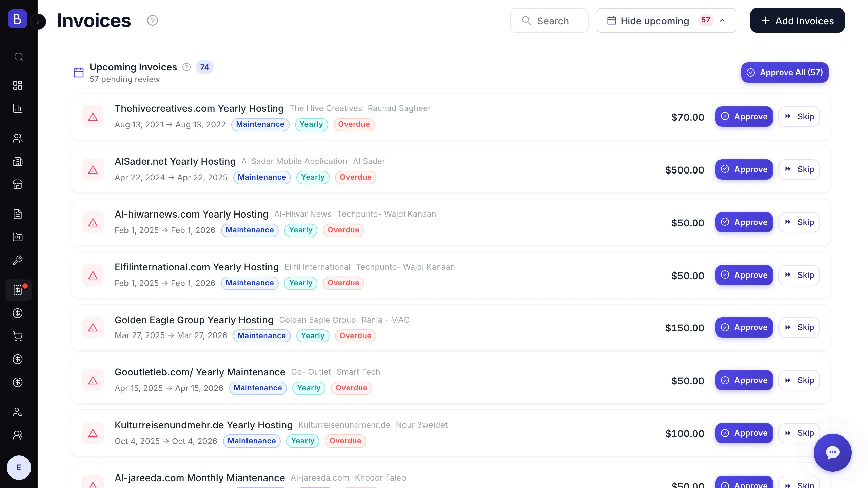
Task: Open the first circled dollar icon below invoices
Action: click(18, 313)
